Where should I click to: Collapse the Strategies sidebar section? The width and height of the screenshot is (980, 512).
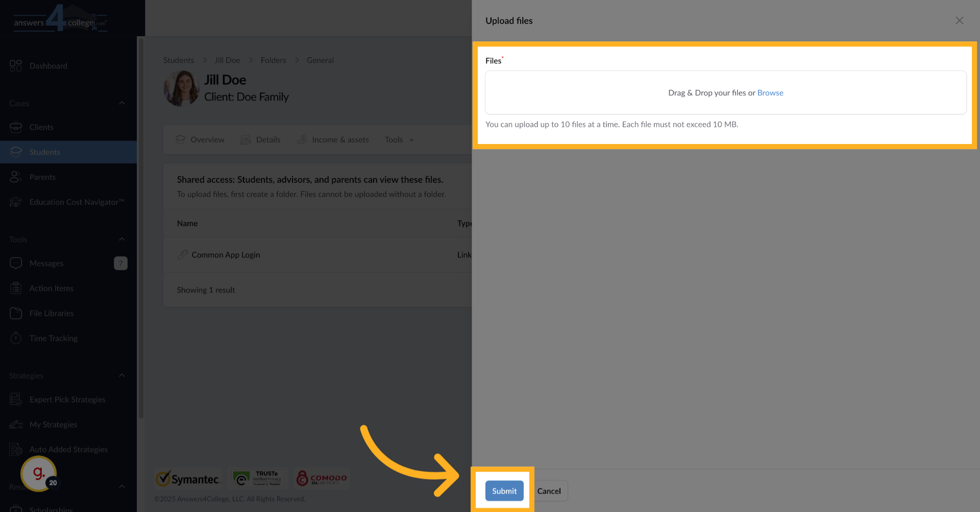tap(121, 375)
